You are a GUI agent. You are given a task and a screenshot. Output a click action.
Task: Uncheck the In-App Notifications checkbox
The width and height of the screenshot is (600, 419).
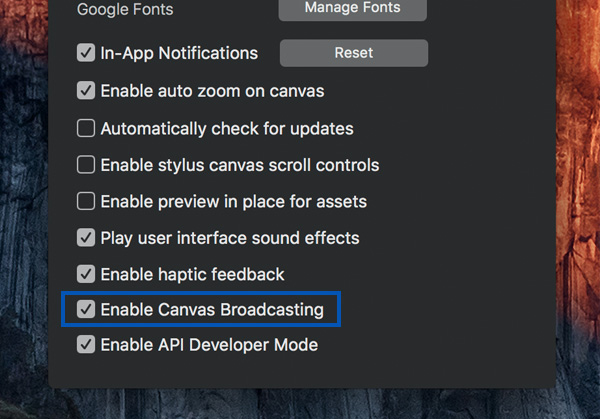coord(86,53)
